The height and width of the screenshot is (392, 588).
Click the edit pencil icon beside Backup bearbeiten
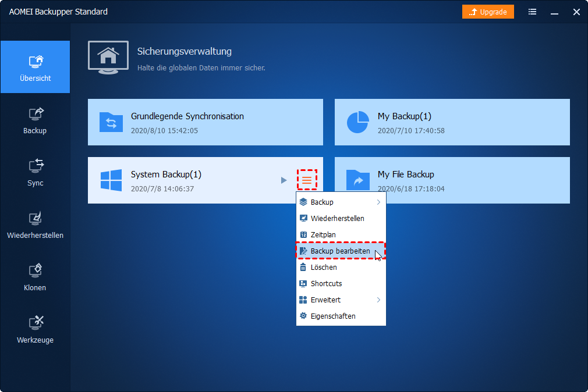303,251
